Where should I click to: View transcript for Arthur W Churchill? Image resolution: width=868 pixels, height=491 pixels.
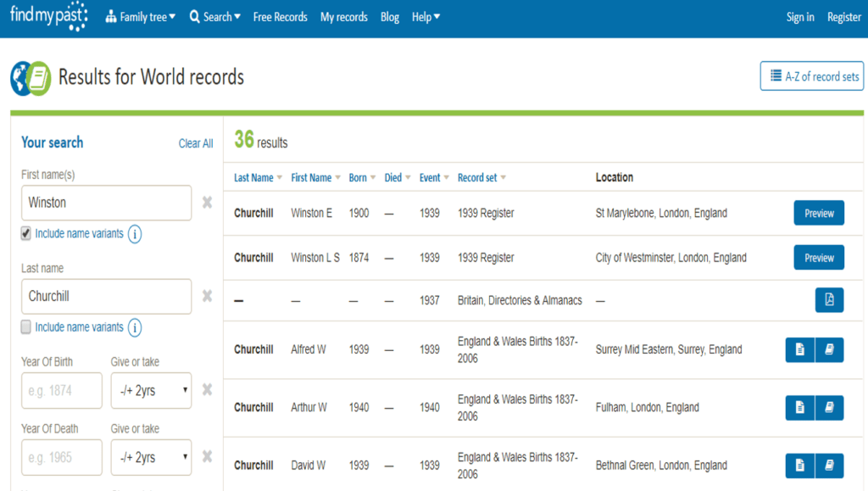pos(800,407)
